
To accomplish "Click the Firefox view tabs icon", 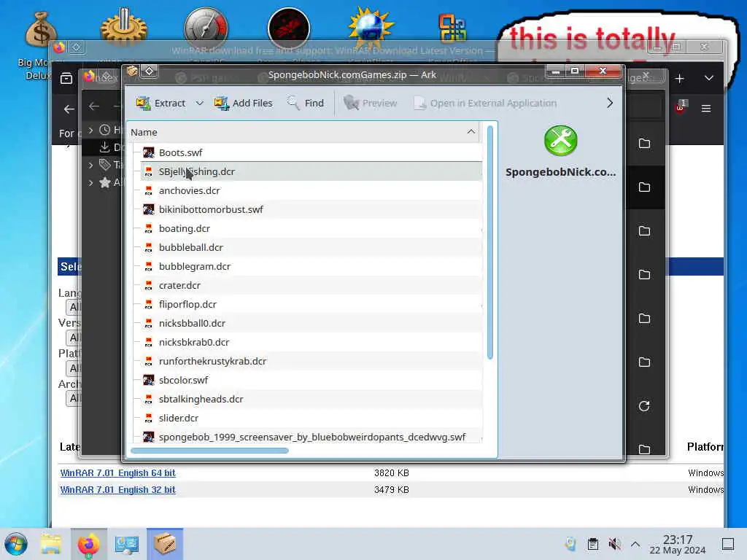I will tap(66, 78).
